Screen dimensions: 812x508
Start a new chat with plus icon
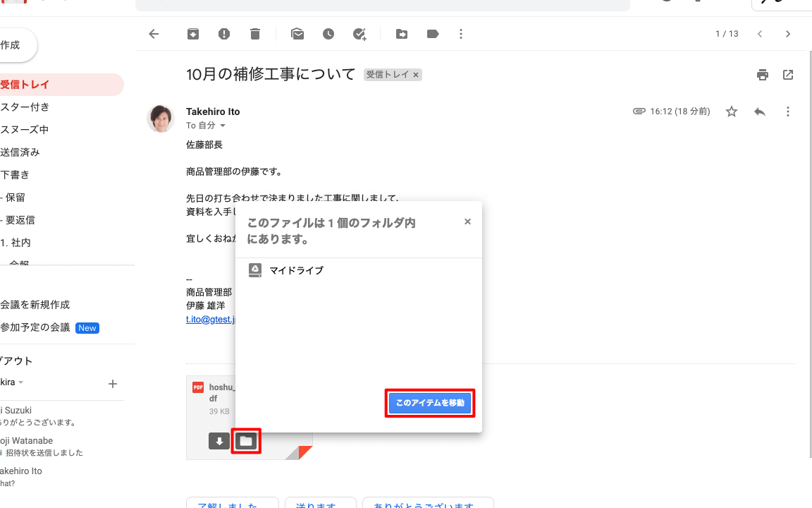(112, 384)
